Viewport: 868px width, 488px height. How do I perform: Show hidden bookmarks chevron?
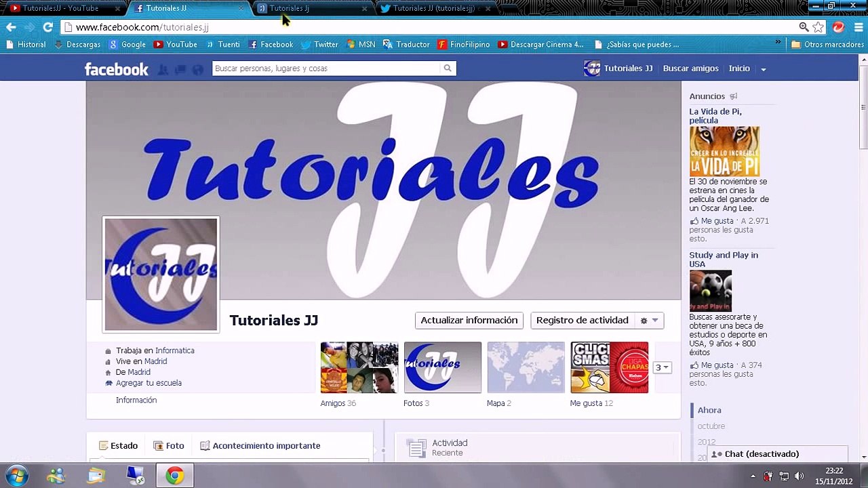[778, 42]
